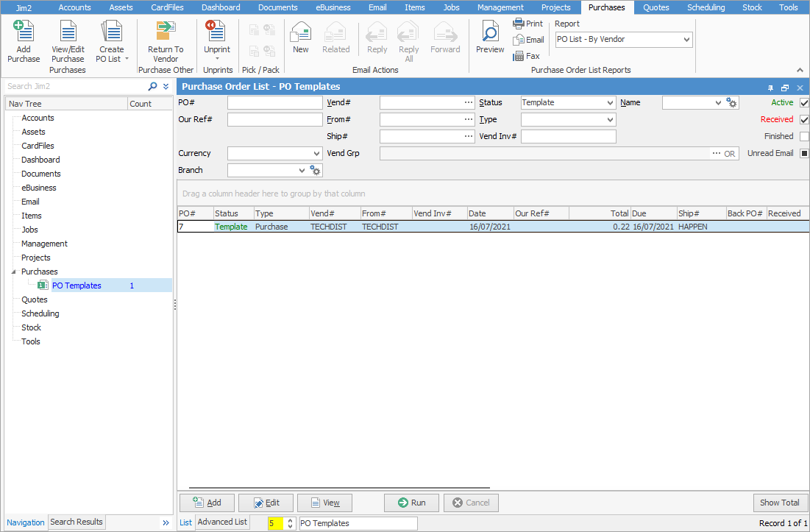Enable the Finished checkbox
The width and height of the screenshot is (810, 532).
(803, 135)
